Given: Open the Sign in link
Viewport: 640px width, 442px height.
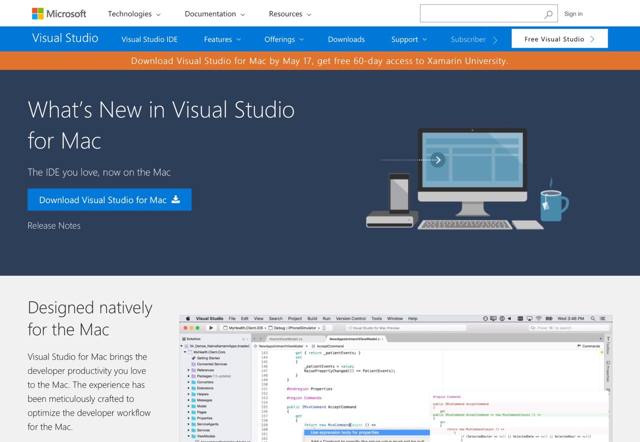Looking at the screenshot, I should pyautogui.click(x=573, y=14).
